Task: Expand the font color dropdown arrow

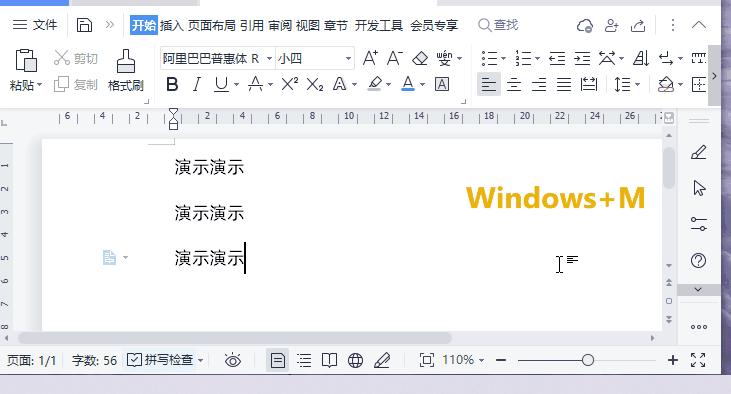Action: (422, 85)
